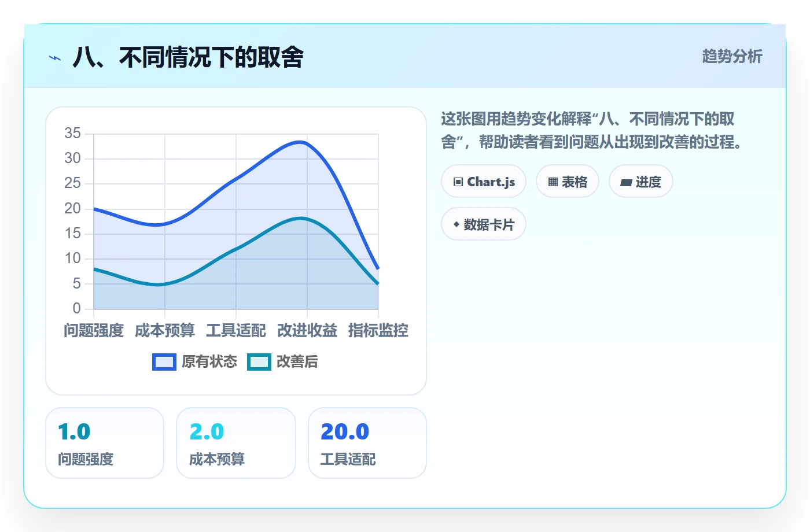Click the y-axis value 0
This screenshot has height=532, width=810.
pyautogui.click(x=77, y=308)
